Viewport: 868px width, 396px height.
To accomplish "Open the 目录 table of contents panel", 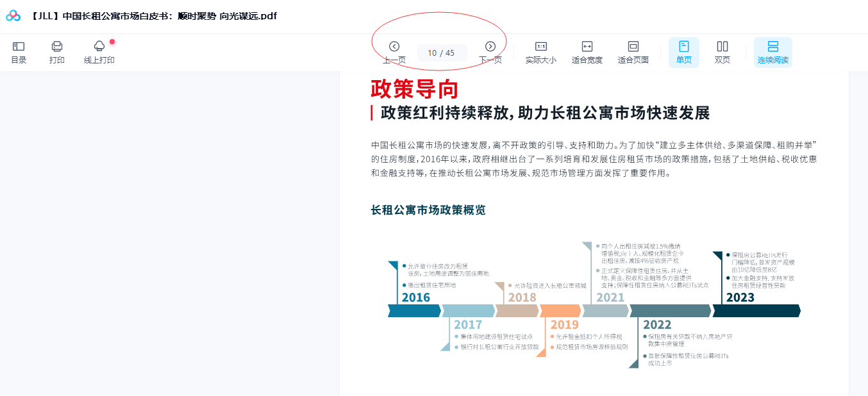I will (19, 52).
